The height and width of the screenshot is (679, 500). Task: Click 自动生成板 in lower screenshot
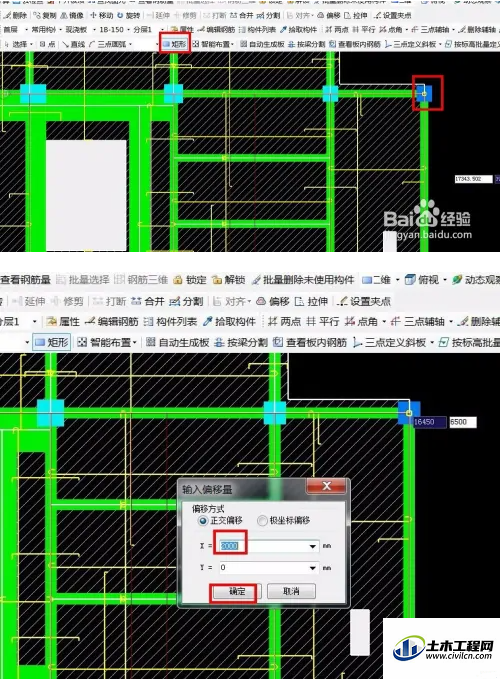click(x=177, y=343)
